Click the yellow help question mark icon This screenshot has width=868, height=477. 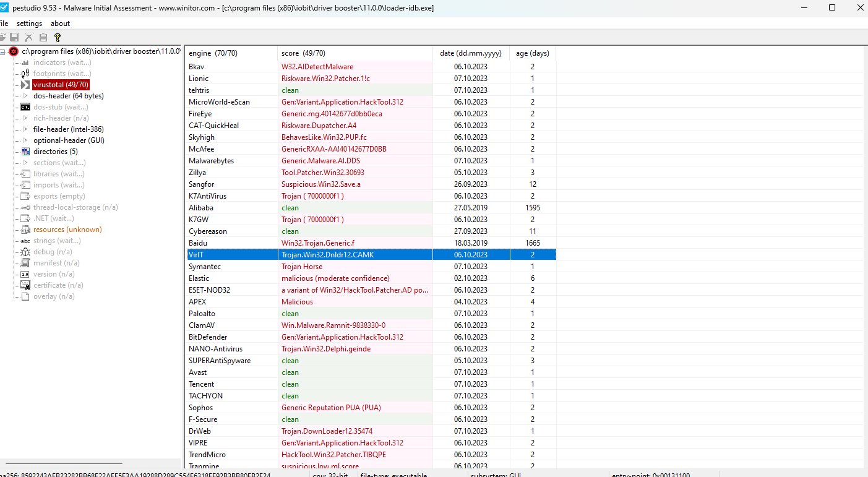tap(58, 38)
